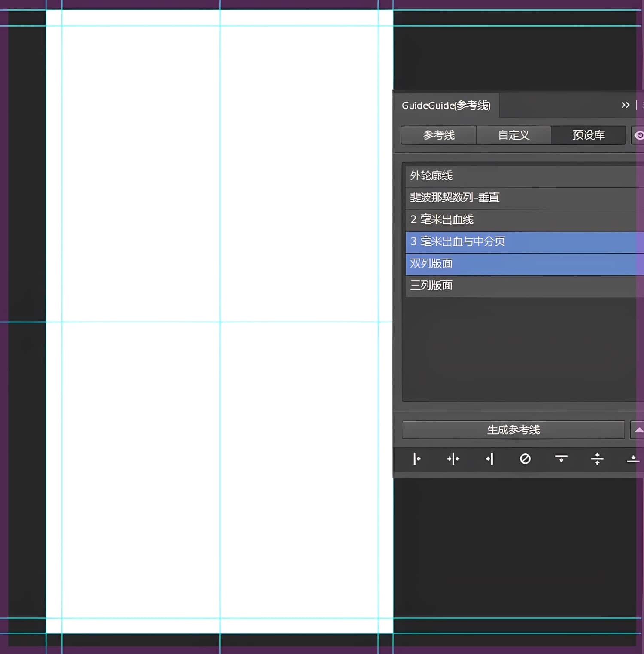Toggle guide visibility with the eye icon
The width and height of the screenshot is (644, 654).
pyautogui.click(x=638, y=135)
